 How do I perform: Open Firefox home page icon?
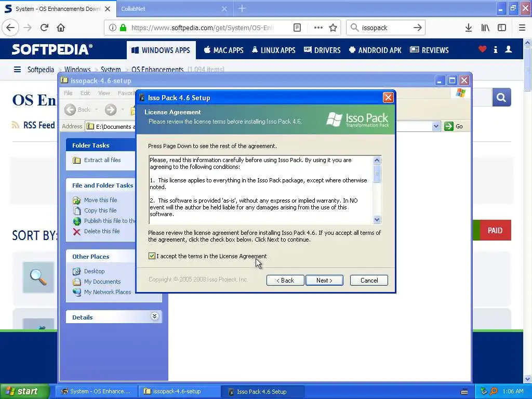pyautogui.click(x=61, y=28)
